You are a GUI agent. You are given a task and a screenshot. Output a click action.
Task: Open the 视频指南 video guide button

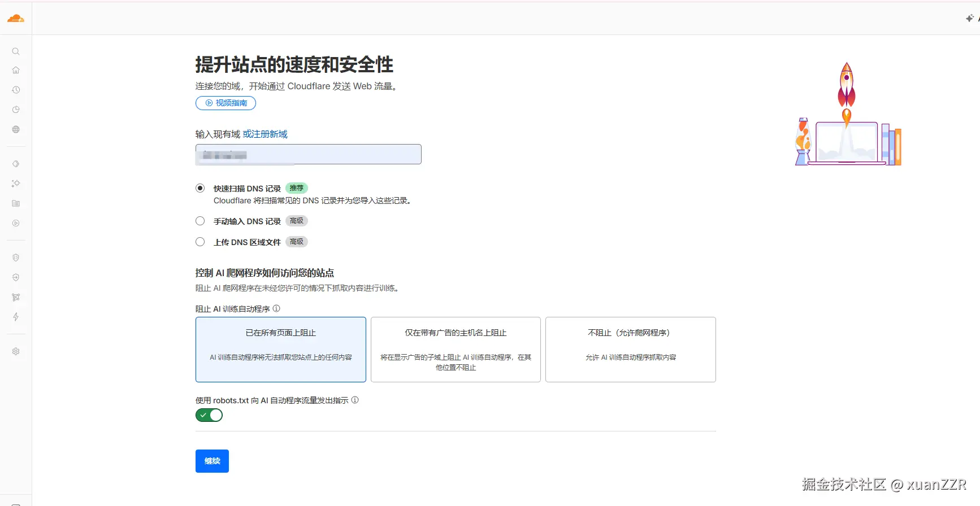[x=226, y=103]
